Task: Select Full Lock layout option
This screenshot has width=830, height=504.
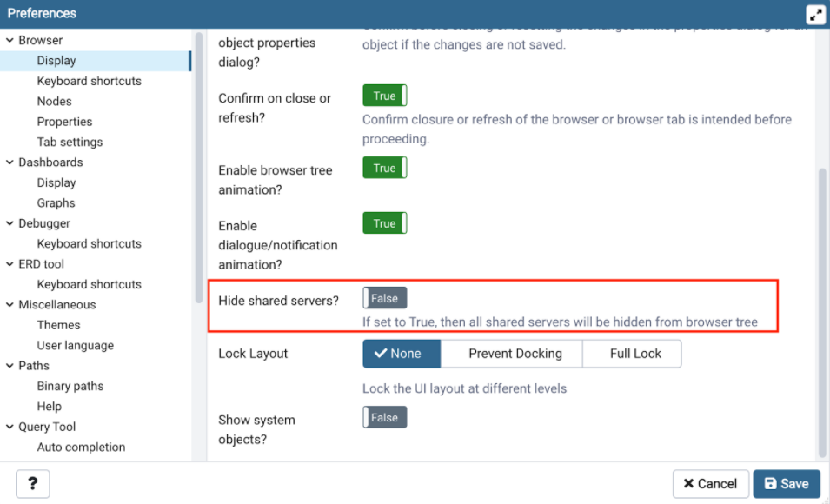Action: point(632,354)
